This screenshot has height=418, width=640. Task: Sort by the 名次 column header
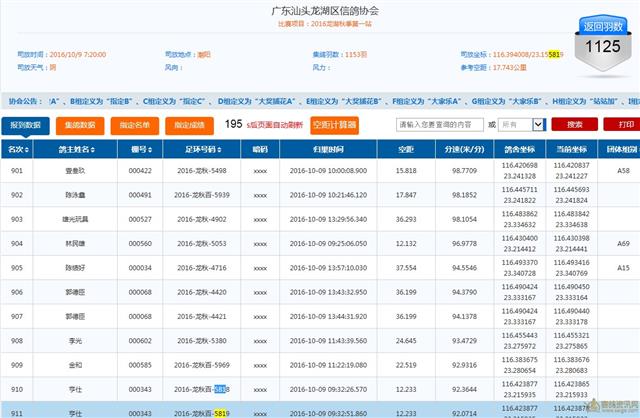click(17, 148)
